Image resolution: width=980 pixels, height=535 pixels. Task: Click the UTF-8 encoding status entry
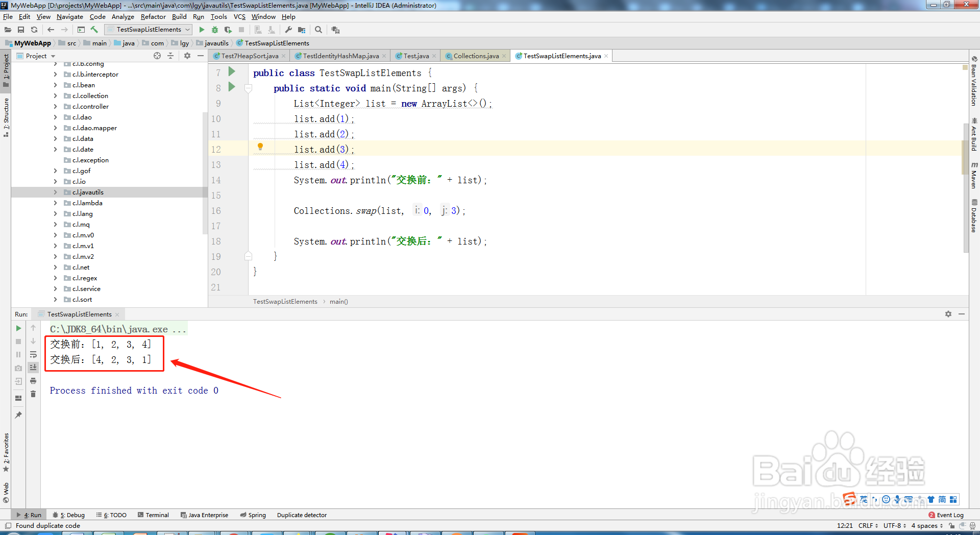pyautogui.click(x=894, y=525)
